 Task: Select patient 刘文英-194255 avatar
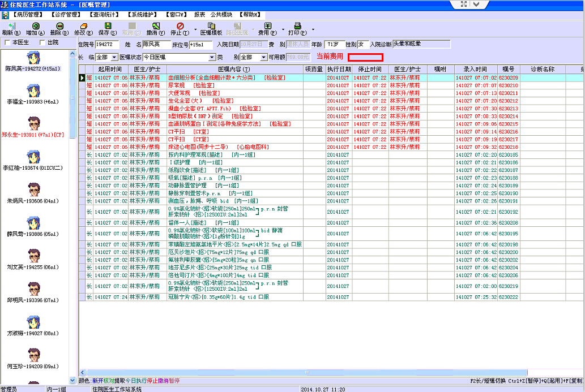click(x=33, y=256)
